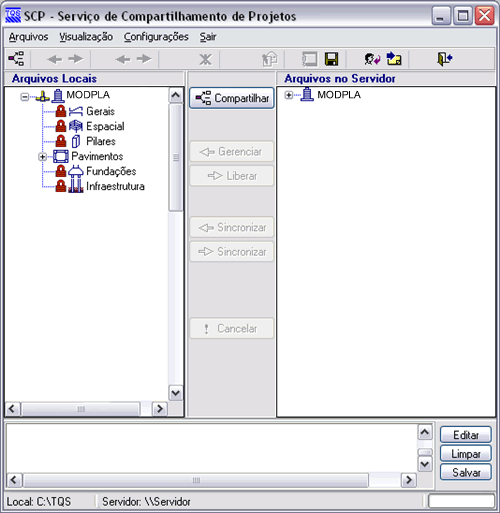Click the Editar button

tap(466, 435)
